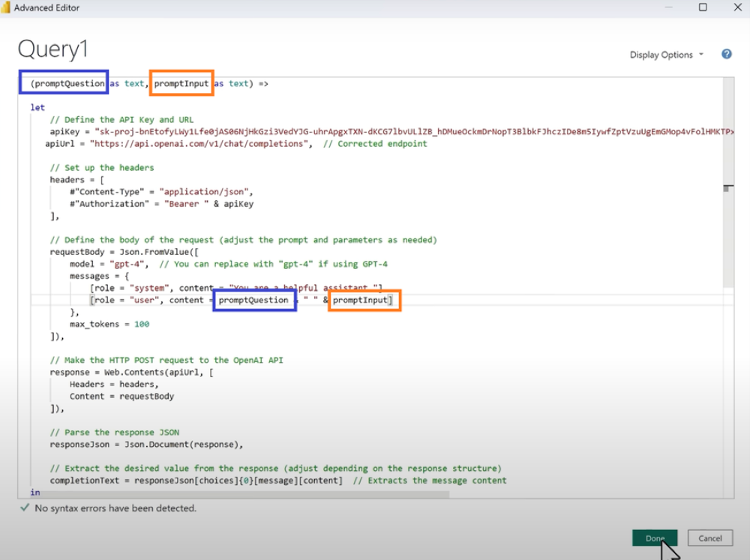Click the 'in' keyword at the bottom
This screenshot has height=560, width=750.
[x=35, y=493]
